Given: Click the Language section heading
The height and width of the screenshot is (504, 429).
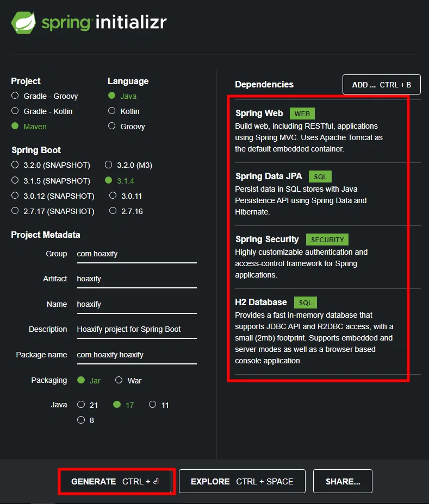Looking at the screenshot, I should pos(128,81).
